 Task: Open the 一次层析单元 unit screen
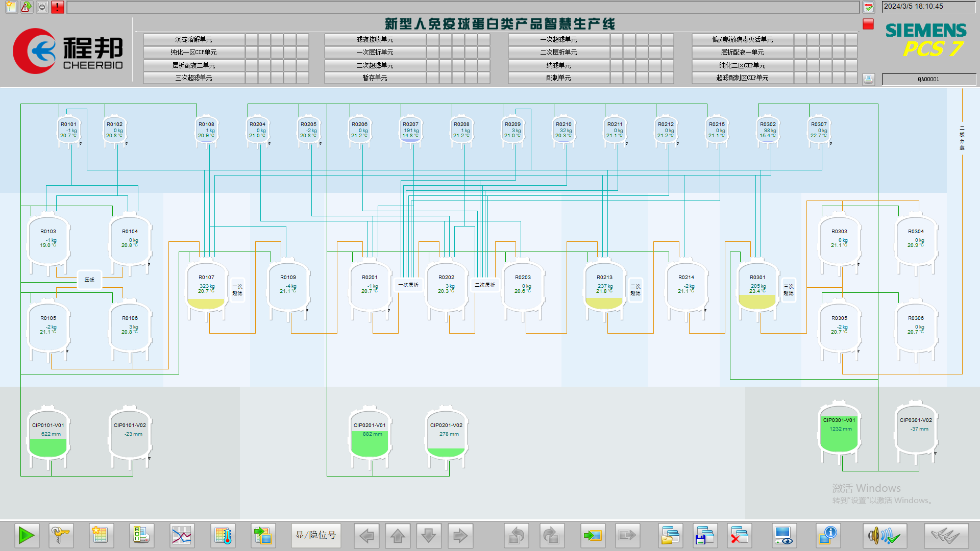point(375,53)
